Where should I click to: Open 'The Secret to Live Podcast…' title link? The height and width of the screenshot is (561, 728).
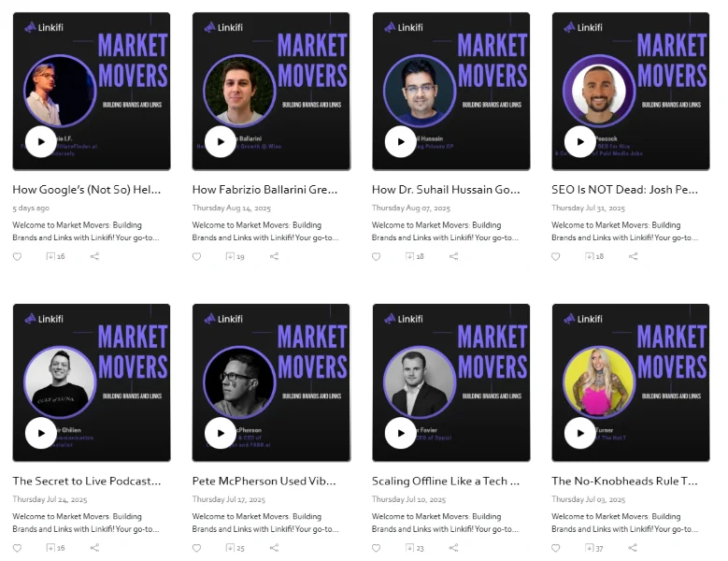point(87,482)
